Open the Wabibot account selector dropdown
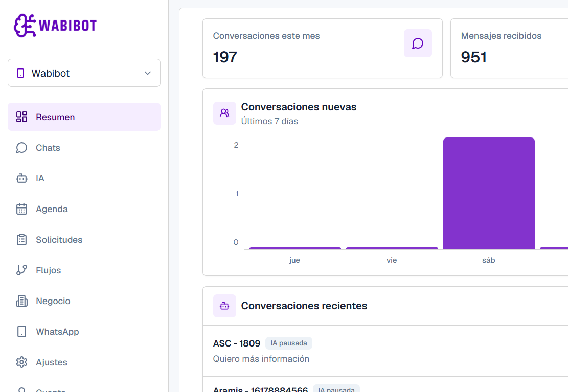 [x=84, y=73]
